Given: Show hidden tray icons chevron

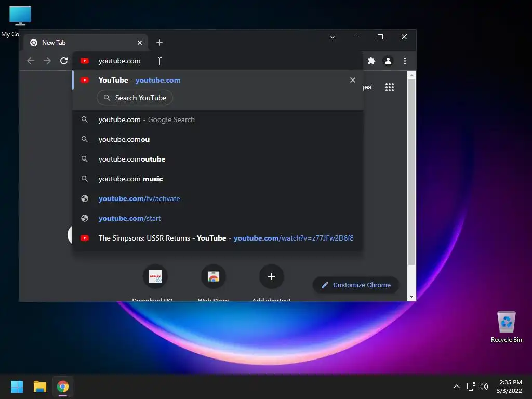Looking at the screenshot, I should pyautogui.click(x=457, y=387).
